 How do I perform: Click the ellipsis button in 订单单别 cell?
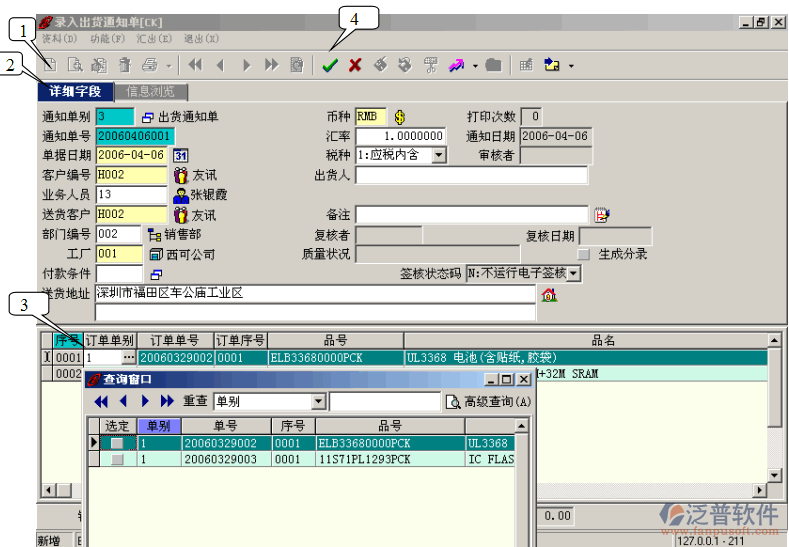pos(127,357)
